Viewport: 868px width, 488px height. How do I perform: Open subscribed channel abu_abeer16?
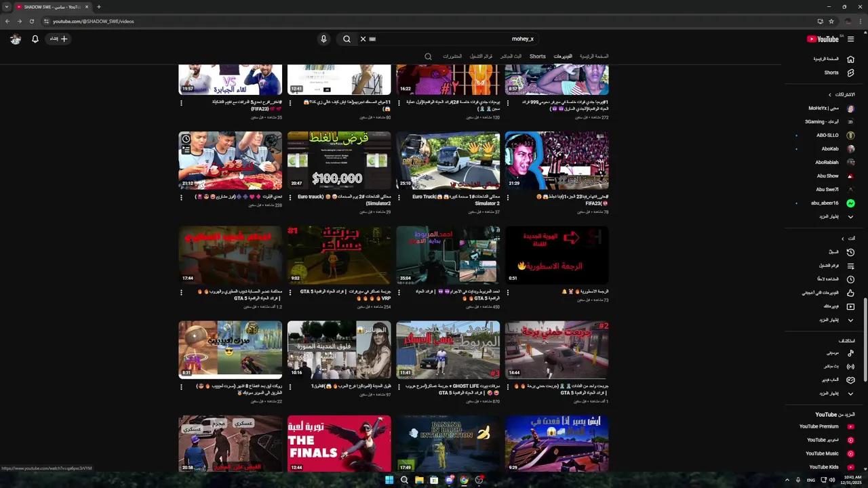pos(833,203)
